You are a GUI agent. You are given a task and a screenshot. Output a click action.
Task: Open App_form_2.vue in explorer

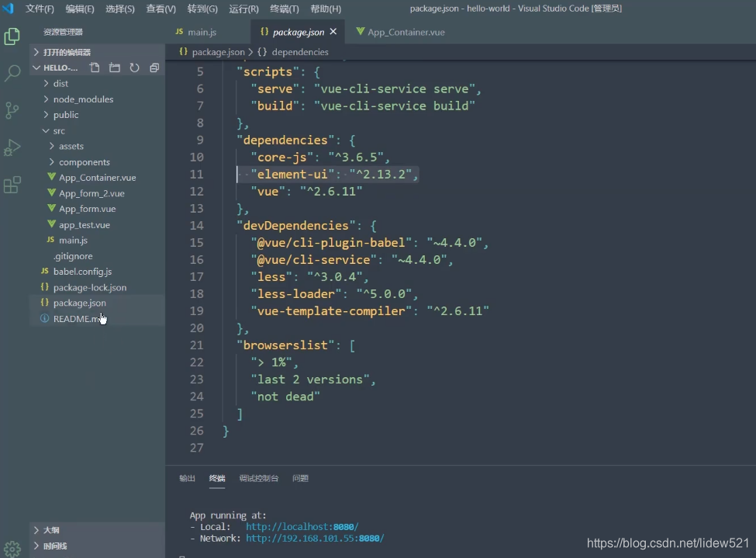click(91, 193)
